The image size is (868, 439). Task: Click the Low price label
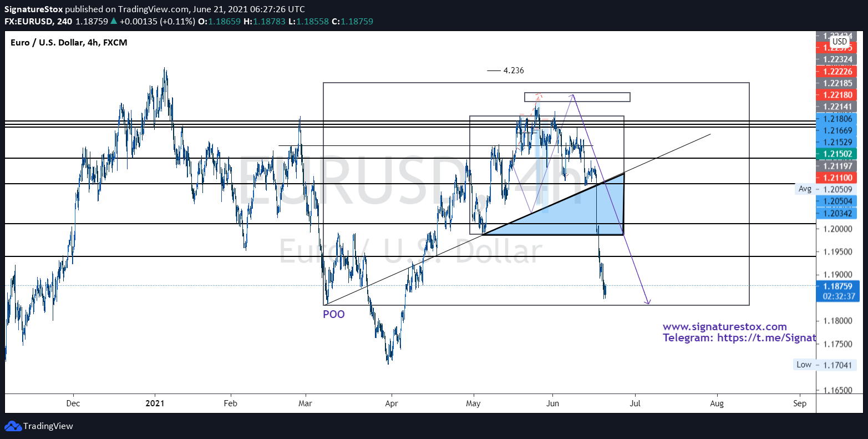pos(804,365)
